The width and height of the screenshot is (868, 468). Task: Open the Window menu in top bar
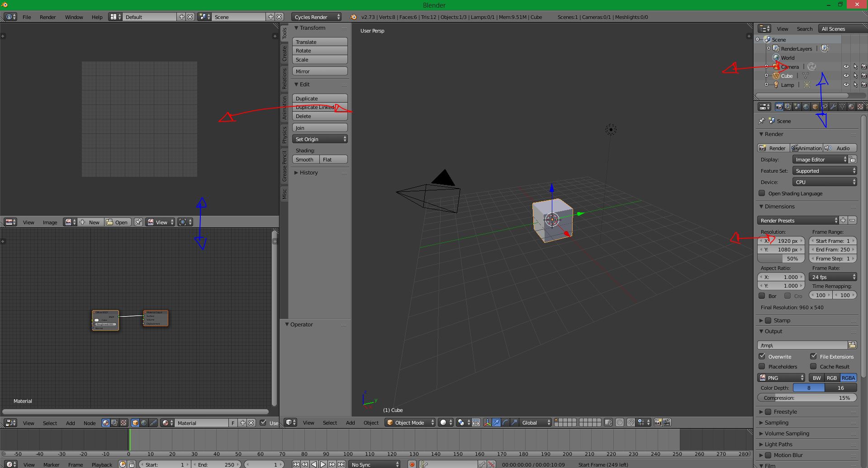74,17
